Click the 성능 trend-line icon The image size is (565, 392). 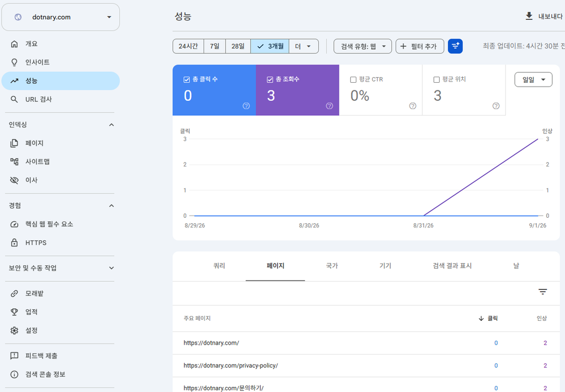point(14,80)
